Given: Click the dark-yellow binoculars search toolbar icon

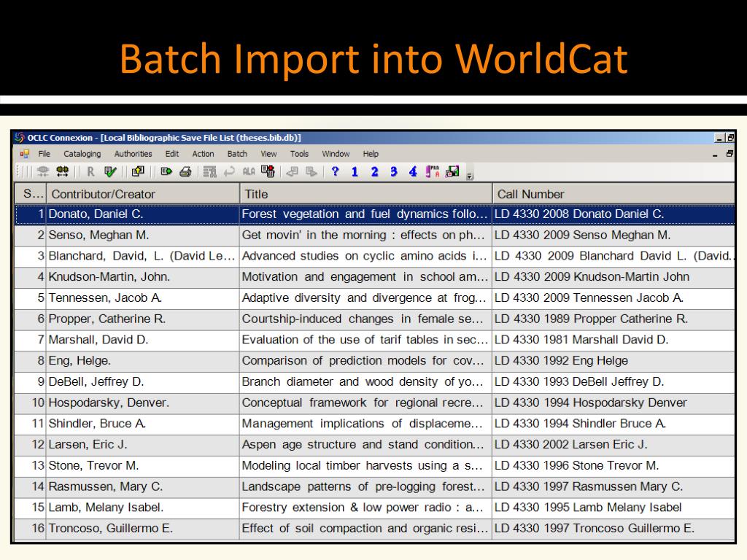Looking at the screenshot, I should 62,171.
